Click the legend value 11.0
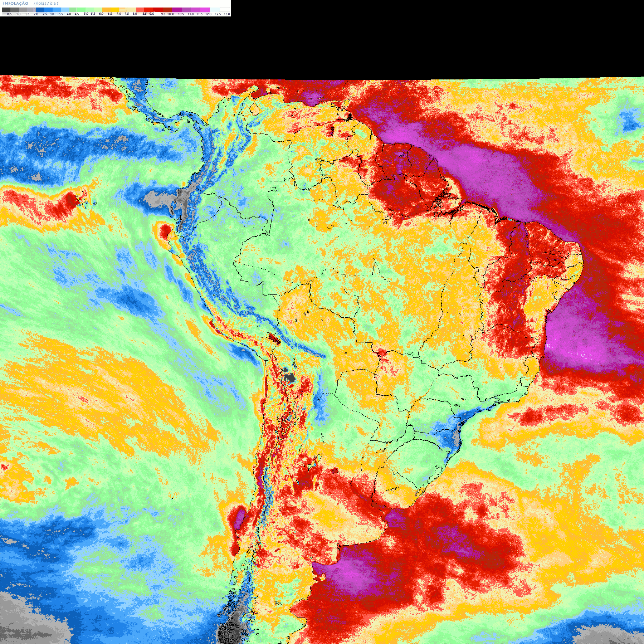 coord(190,14)
